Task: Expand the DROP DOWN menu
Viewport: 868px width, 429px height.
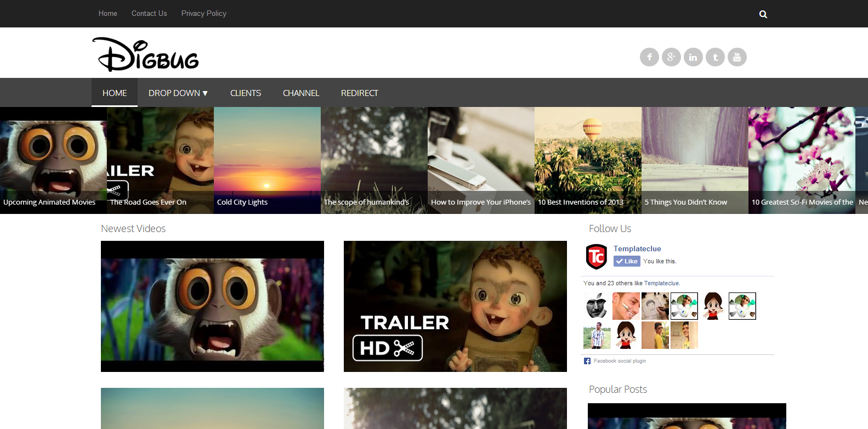Action: point(178,93)
